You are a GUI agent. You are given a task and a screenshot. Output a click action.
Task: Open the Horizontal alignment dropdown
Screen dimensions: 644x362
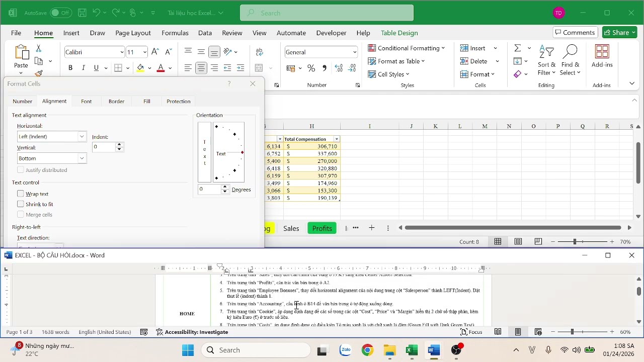click(82, 137)
